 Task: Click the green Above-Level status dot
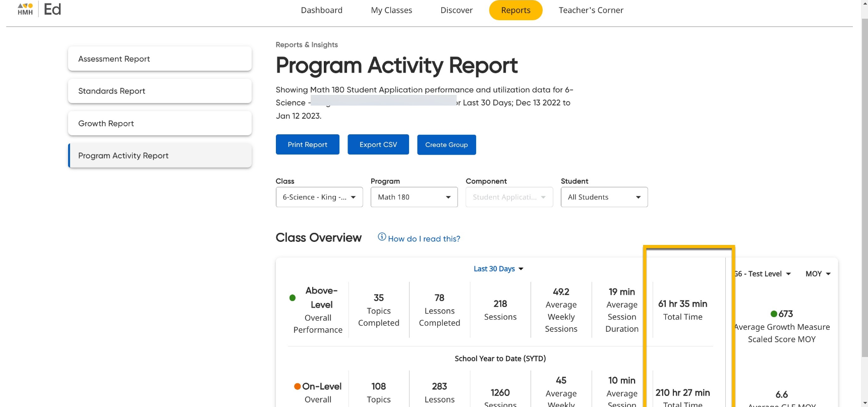click(293, 298)
